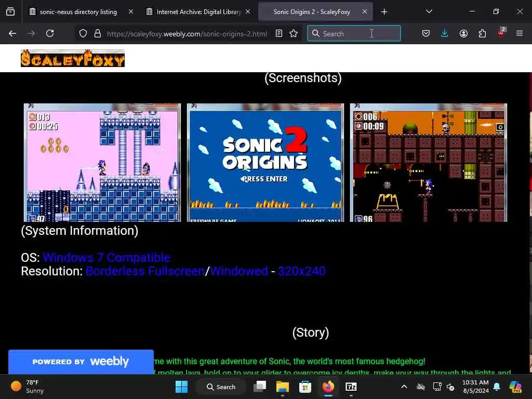Click the (Story) heading
The width and height of the screenshot is (532, 399).
(311, 332)
